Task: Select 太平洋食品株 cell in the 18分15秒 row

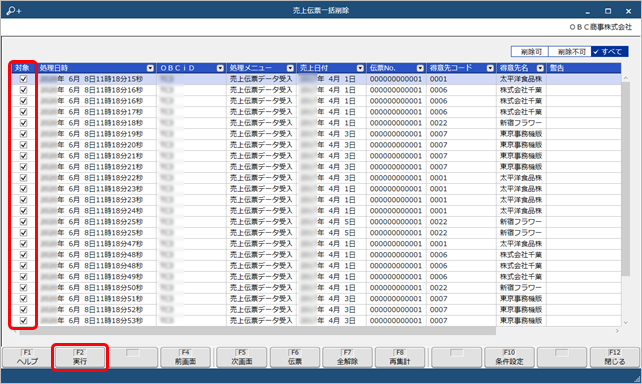Action: coord(521,79)
